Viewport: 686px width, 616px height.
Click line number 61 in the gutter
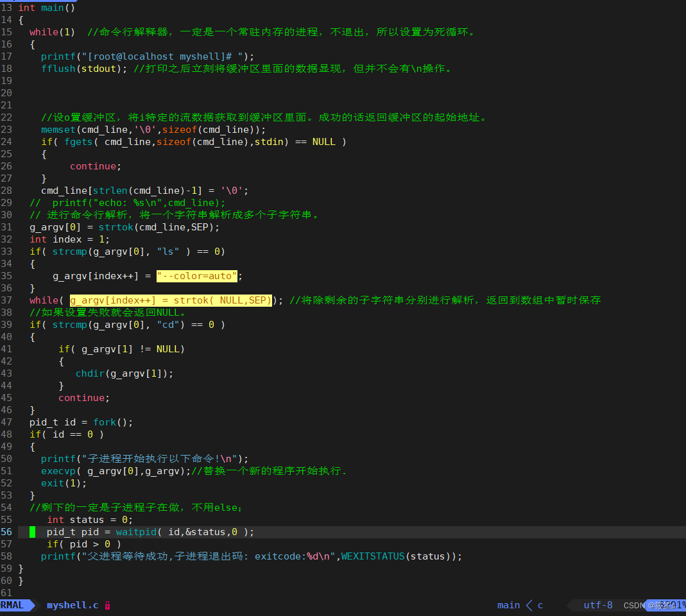[6, 594]
